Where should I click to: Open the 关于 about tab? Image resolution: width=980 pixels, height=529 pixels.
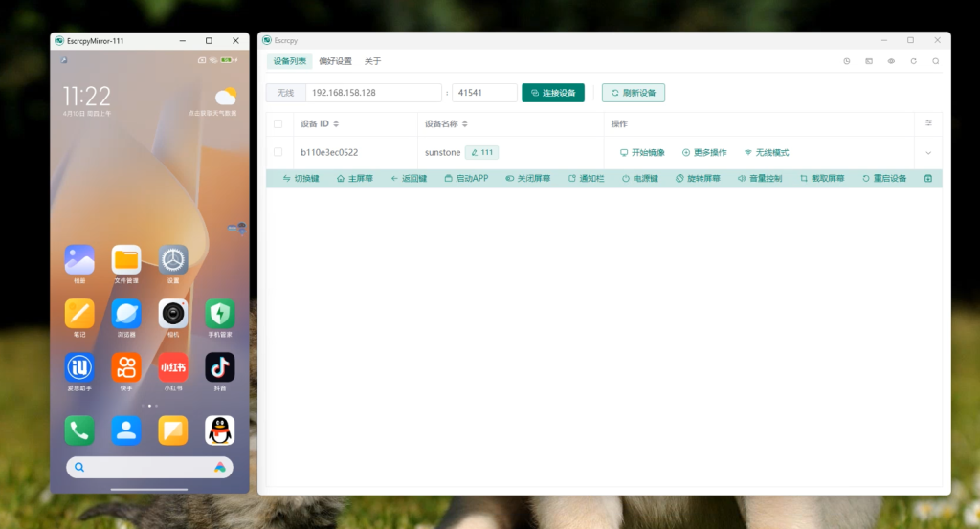(x=372, y=61)
